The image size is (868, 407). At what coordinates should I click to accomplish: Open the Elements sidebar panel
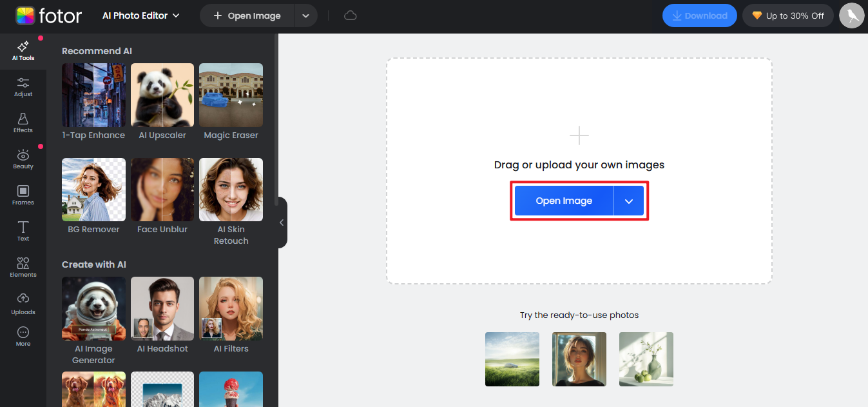[x=23, y=268]
